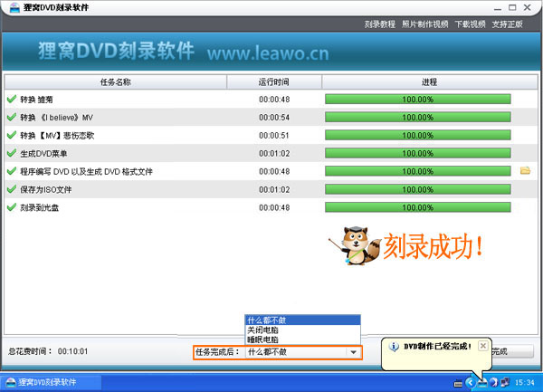Viewport: 543px width, 392px height.
Task: Open the output folder icon beside DVD format row
Action: (525, 170)
